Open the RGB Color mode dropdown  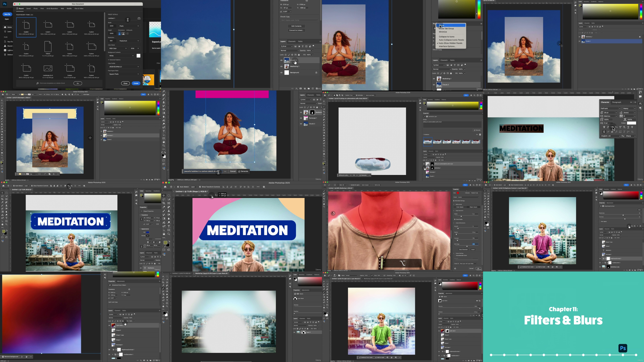[x=118, y=48]
